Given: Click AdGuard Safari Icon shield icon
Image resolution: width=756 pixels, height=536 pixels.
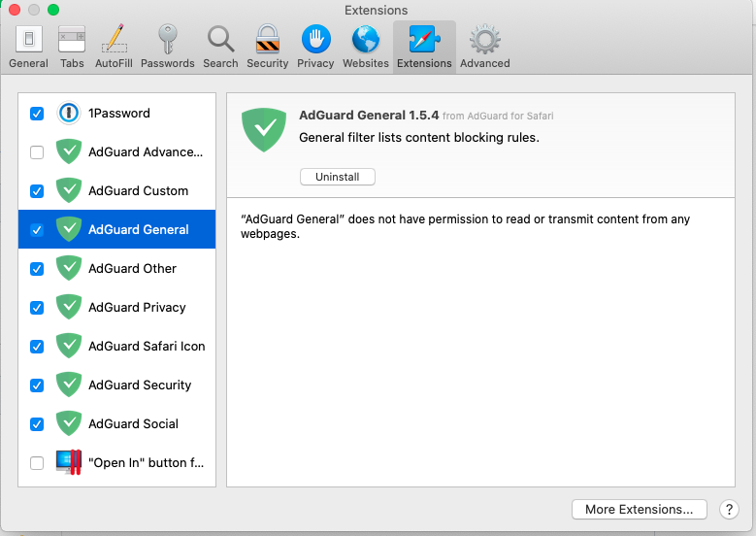Looking at the screenshot, I should (x=69, y=346).
